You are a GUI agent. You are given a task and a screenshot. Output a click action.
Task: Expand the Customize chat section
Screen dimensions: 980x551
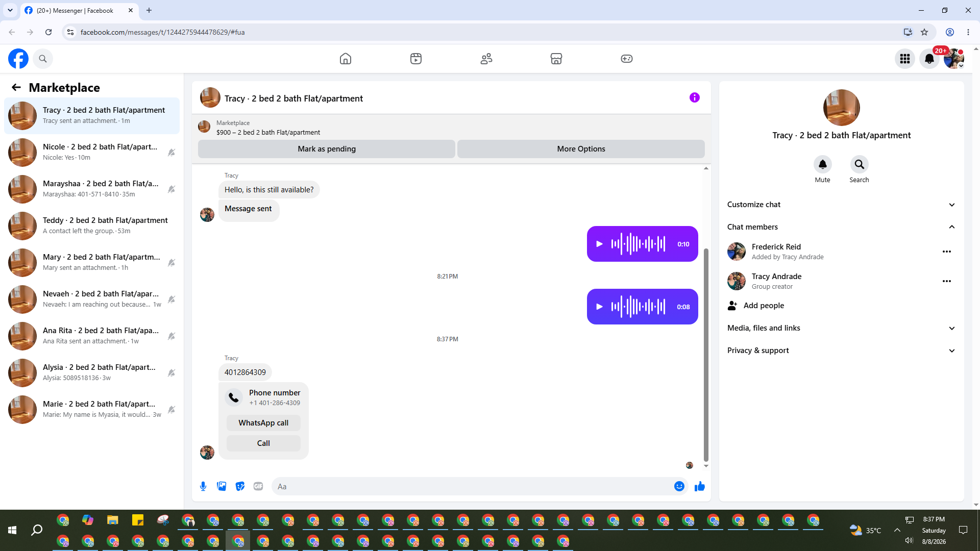point(842,205)
